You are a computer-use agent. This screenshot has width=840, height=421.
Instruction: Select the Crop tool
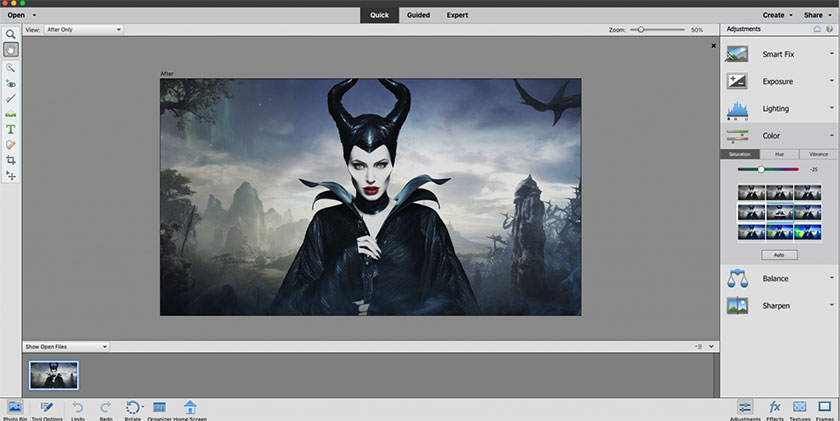point(10,160)
